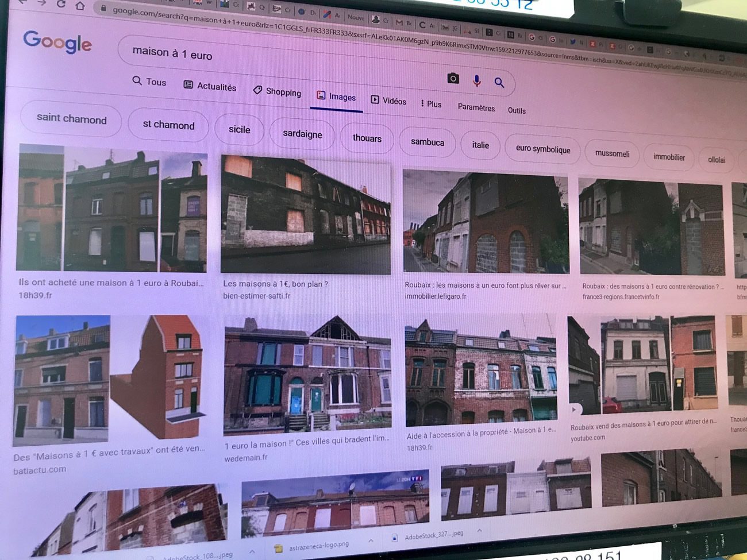Filter by the 'sicile' suggestion chip

239,129
